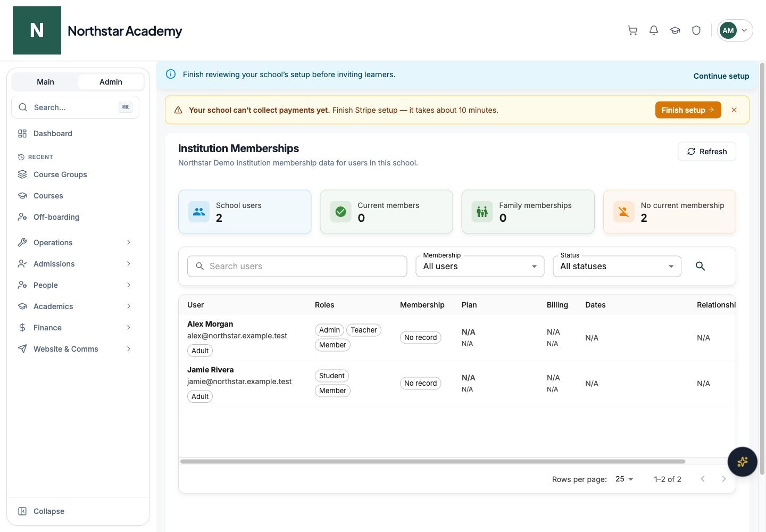
Task: Click the No current membership icon
Action: click(x=623, y=212)
